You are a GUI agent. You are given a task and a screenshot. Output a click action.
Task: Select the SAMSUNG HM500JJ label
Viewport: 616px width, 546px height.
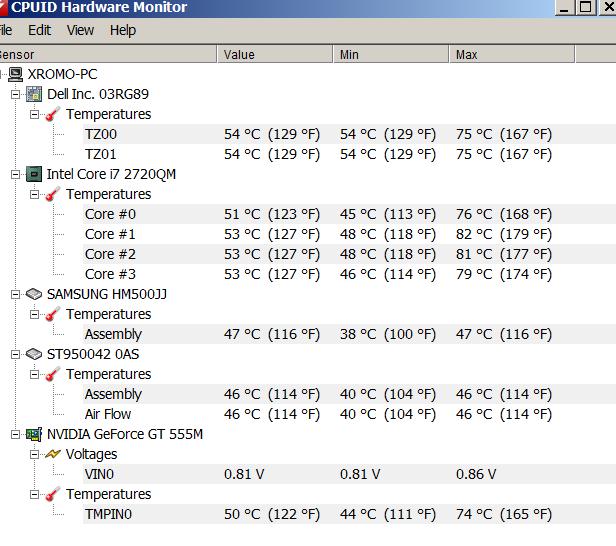pyautogui.click(x=107, y=294)
